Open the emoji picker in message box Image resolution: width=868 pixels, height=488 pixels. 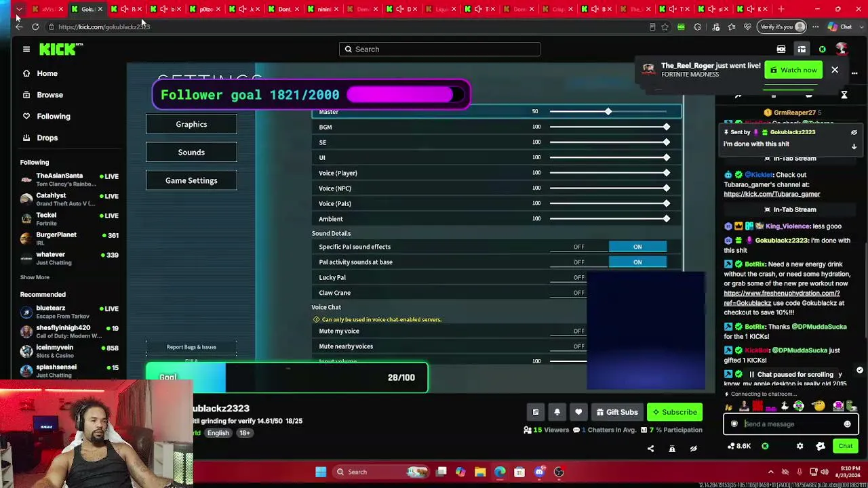[x=847, y=424]
